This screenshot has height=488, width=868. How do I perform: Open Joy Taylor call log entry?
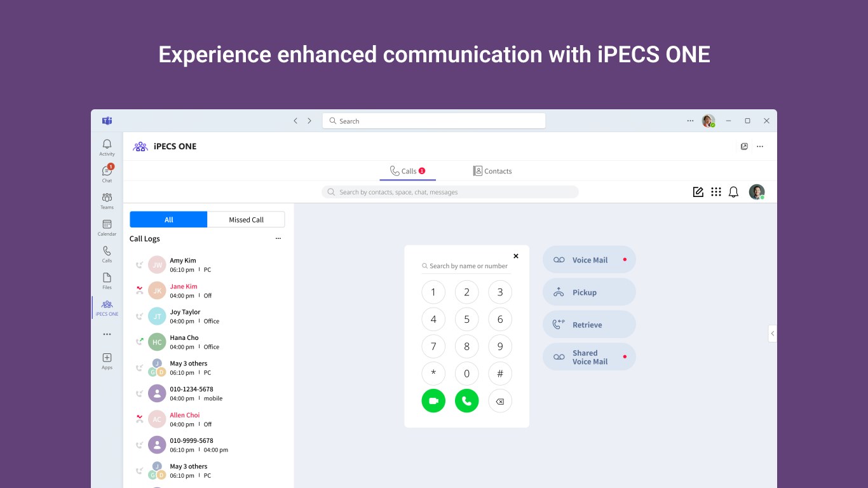tap(208, 316)
